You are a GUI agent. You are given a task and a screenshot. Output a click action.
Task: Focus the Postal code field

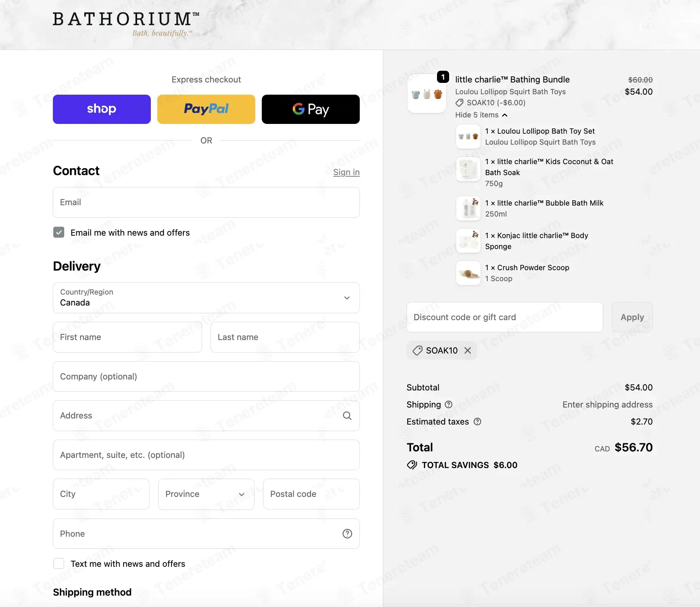click(x=311, y=494)
